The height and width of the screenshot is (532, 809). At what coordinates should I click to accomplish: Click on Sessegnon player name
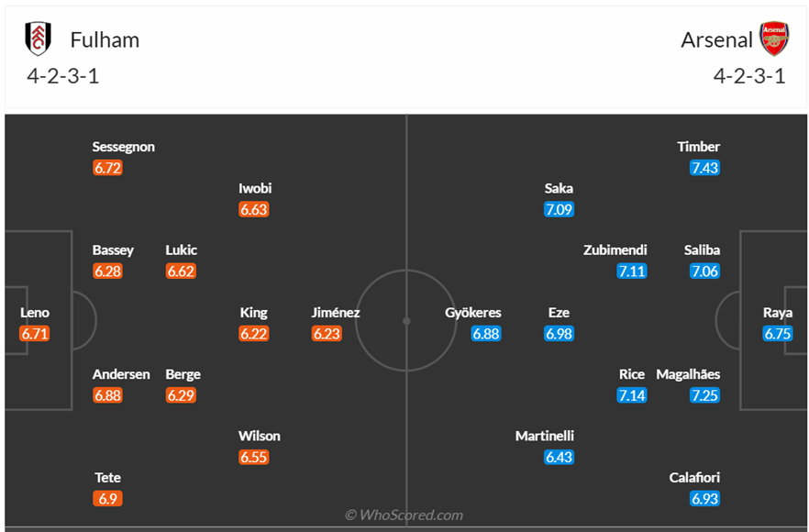(x=124, y=147)
